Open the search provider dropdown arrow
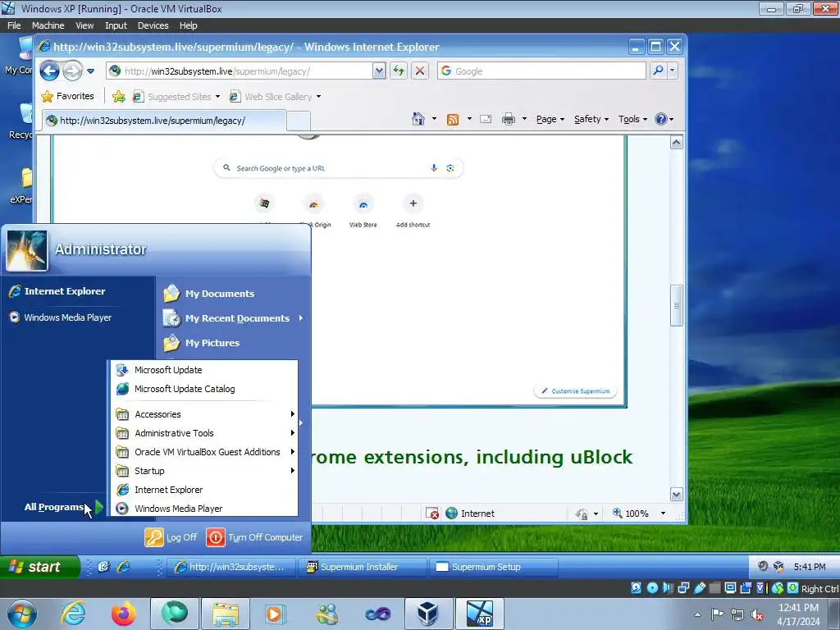This screenshot has width=840, height=630. [x=673, y=71]
